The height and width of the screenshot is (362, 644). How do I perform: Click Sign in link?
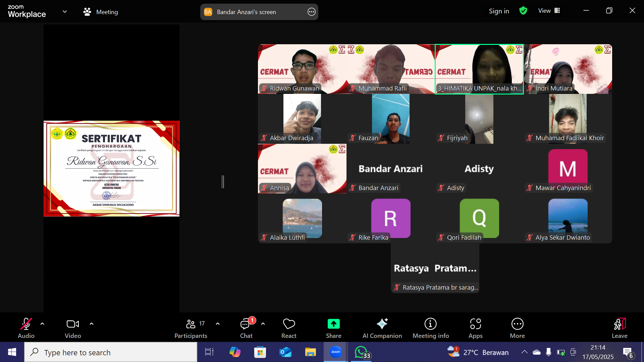[x=499, y=11]
